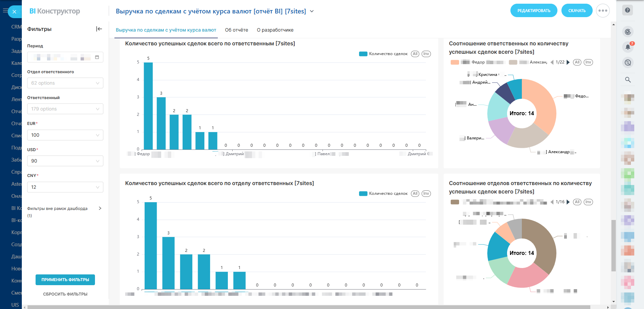The height and width of the screenshot is (309, 644).
Task: Expand the Отдел ответственного dropdown
Action: [x=65, y=83]
